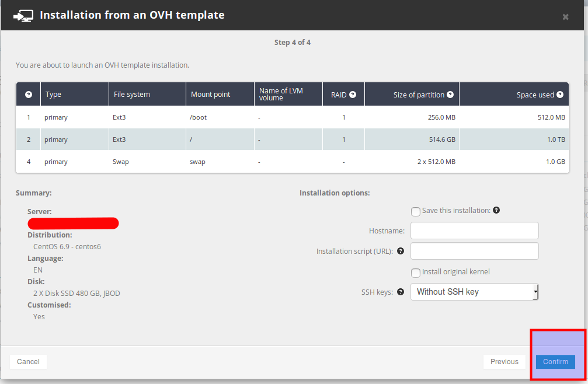
Task: Focus the Installation script URL field
Action: [474, 251]
